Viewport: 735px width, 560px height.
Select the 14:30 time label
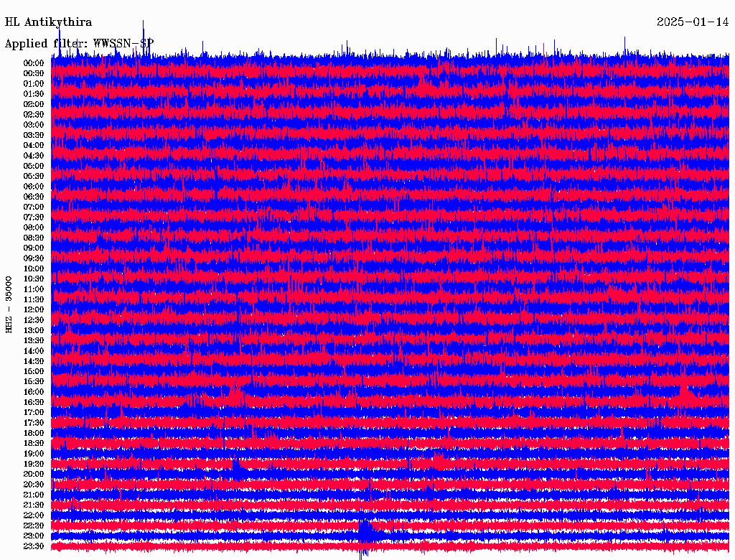coord(34,362)
